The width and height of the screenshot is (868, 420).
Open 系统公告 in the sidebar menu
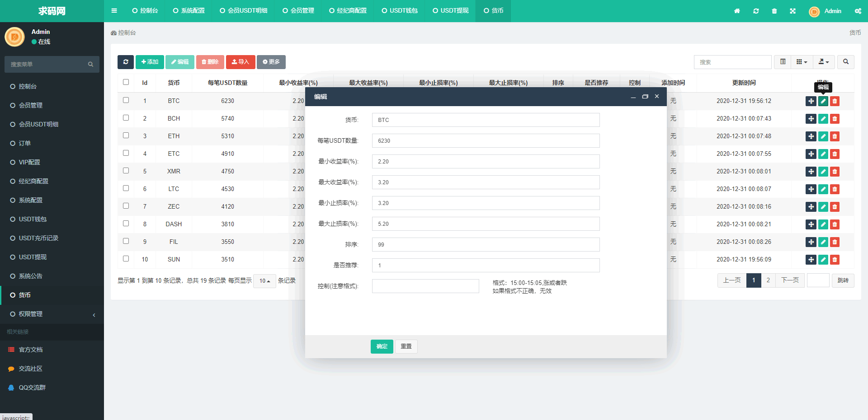point(30,276)
